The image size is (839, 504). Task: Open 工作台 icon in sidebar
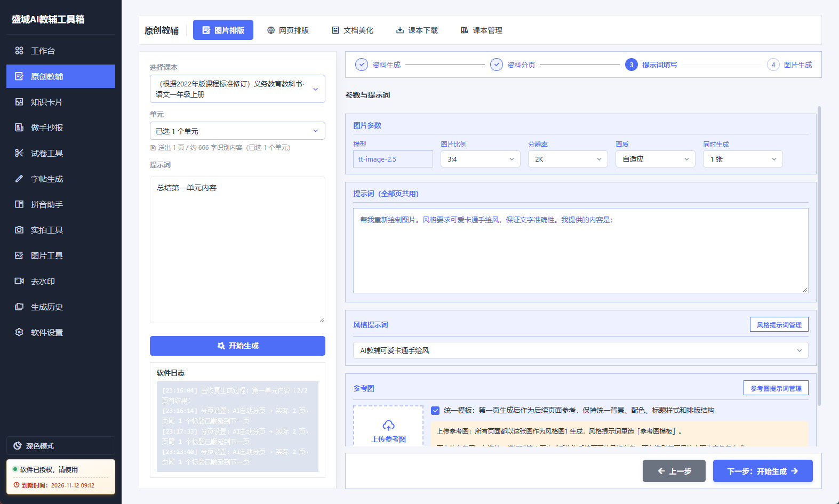[x=19, y=51]
